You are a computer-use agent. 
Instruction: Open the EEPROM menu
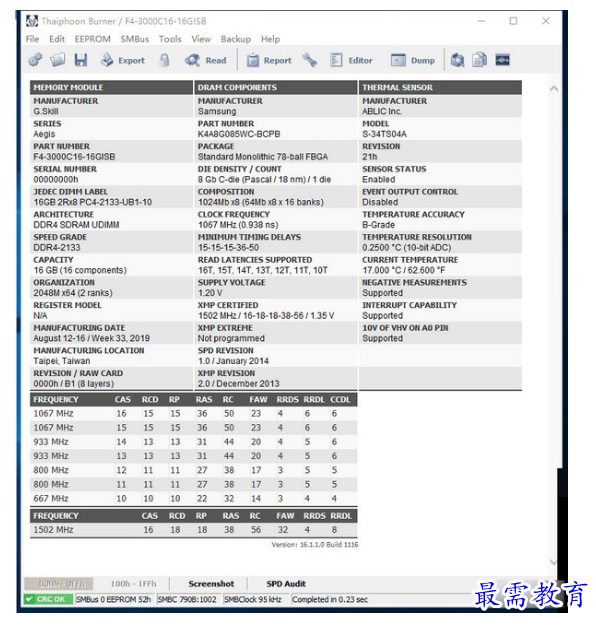93,39
